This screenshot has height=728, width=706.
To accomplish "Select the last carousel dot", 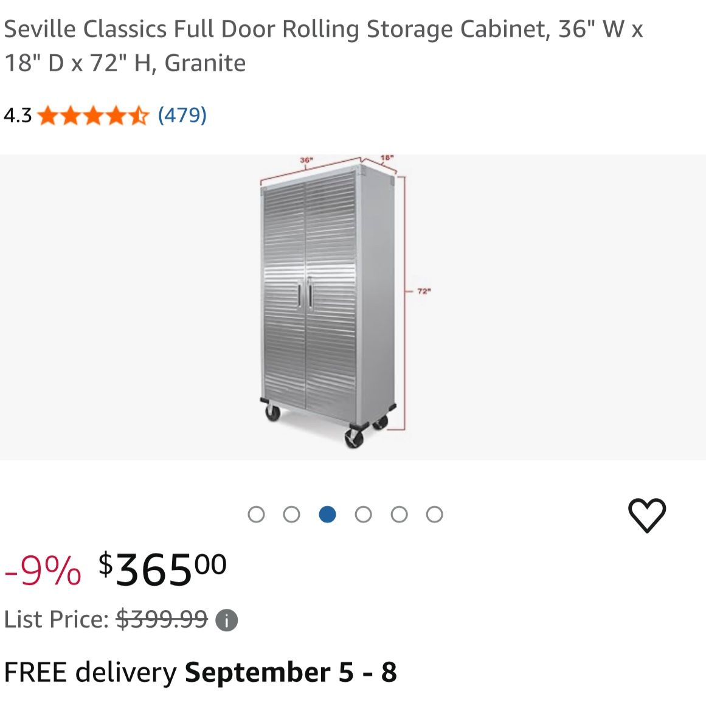I will pyautogui.click(x=434, y=514).
